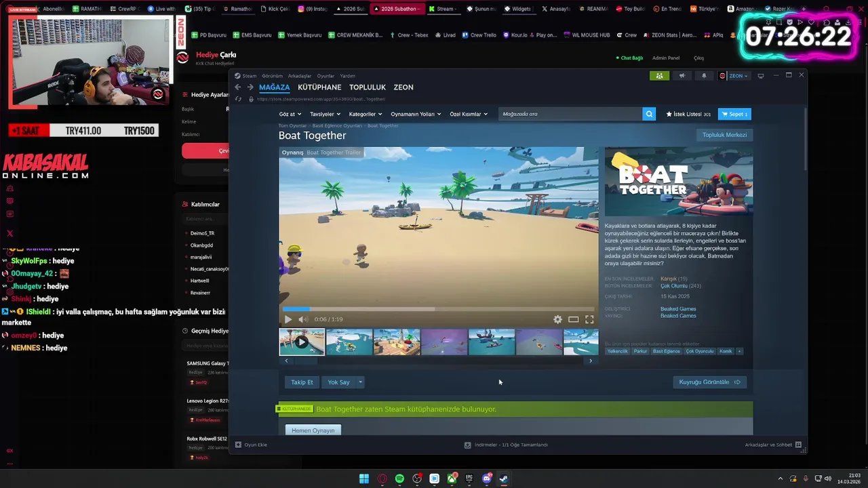Screen dimensions: 868x488
Task: Expand Kategoriler menu
Action: [x=366, y=114]
